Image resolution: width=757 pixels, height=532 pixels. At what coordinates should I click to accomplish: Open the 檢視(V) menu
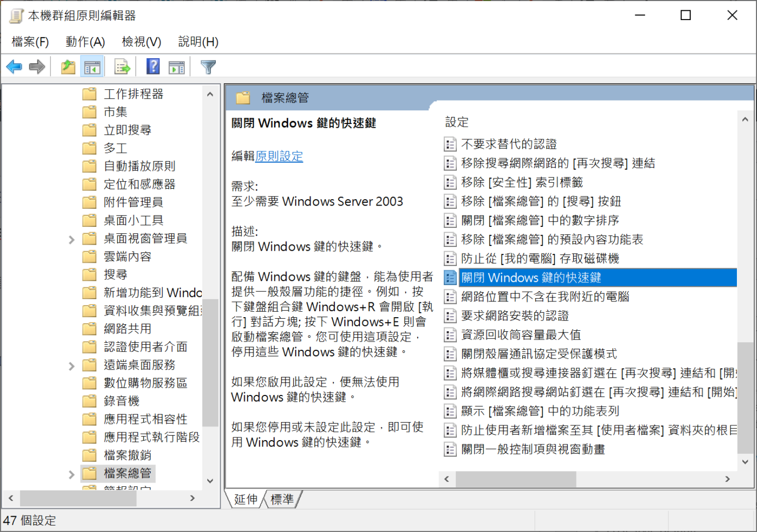pos(141,42)
